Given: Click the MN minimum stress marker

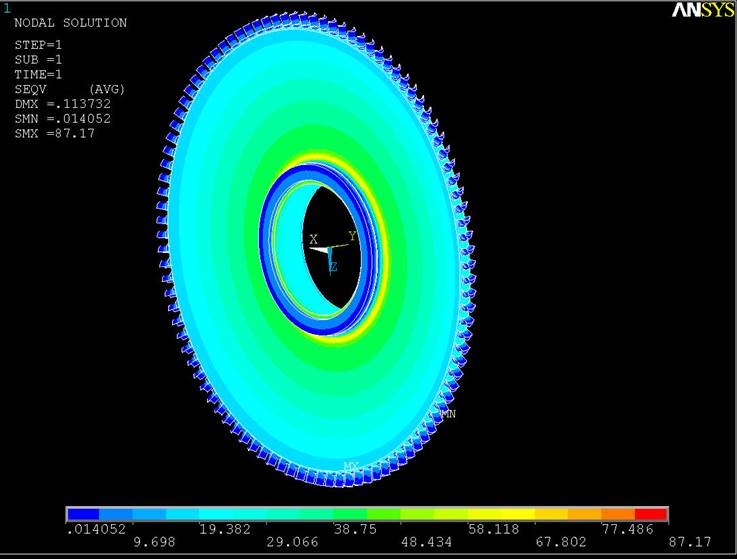Looking at the screenshot, I should click(445, 413).
